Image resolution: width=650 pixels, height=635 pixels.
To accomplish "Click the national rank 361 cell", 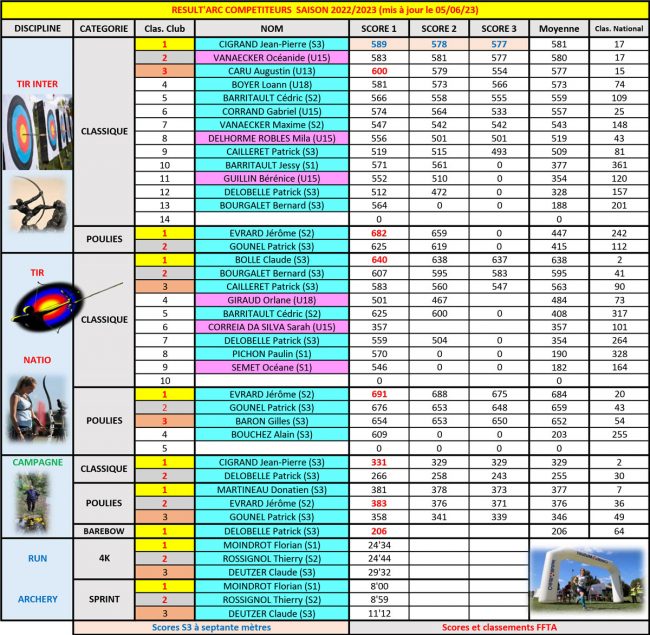I will [x=619, y=165].
